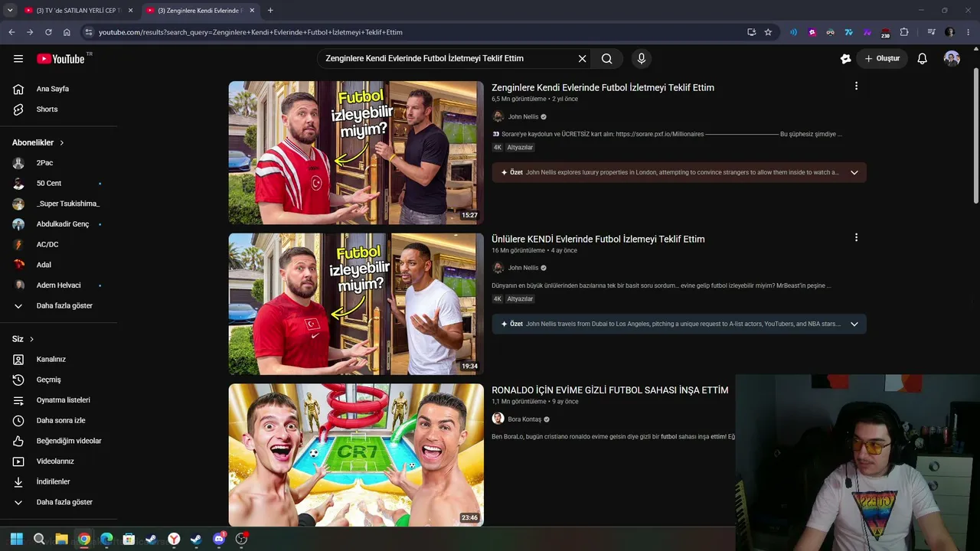This screenshot has height=551, width=980.
Task: Open the Windows Start menu
Action: 16,539
